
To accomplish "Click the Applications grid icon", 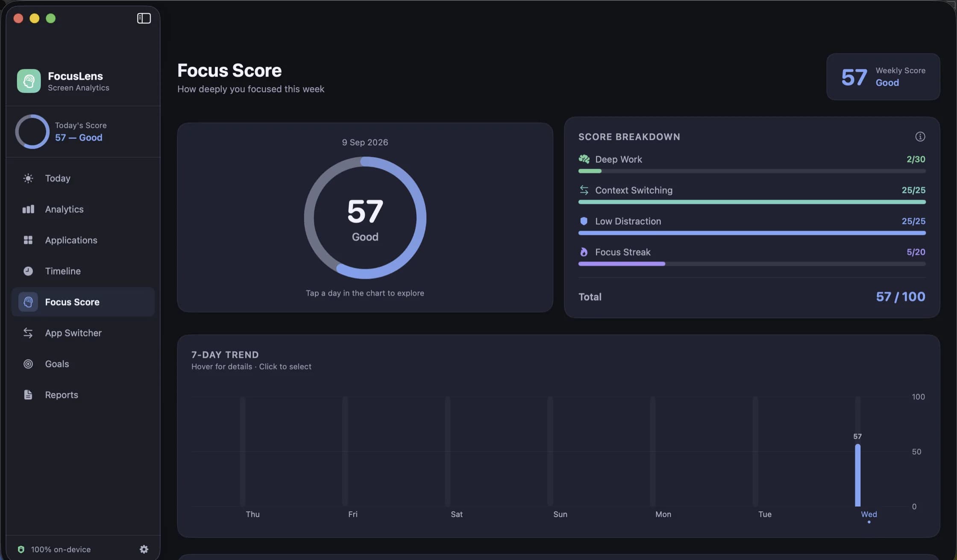I will (28, 240).
